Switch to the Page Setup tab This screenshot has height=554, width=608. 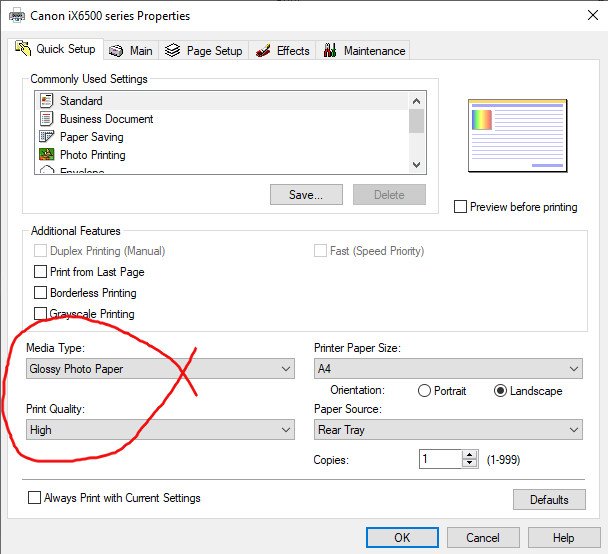[203, 51]
